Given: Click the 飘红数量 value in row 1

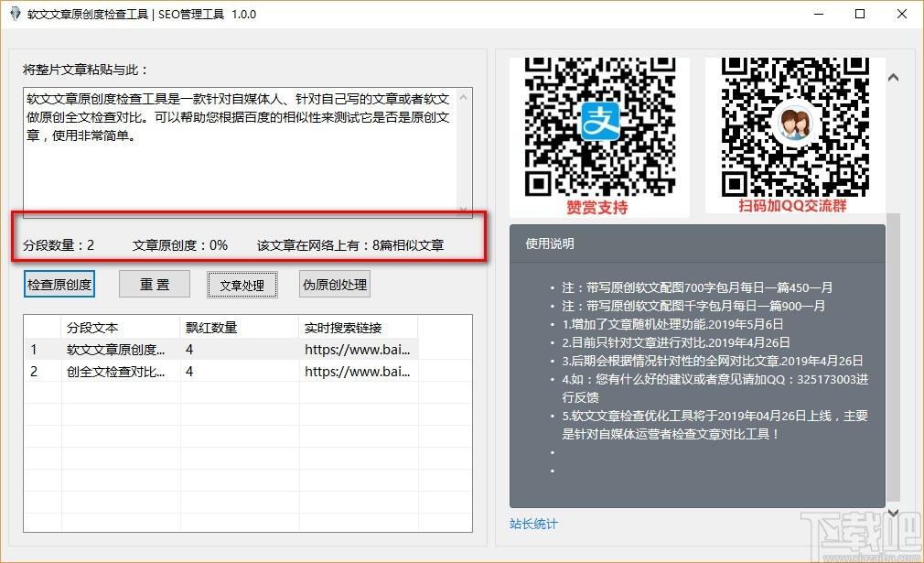Looking at the screenshot, I should (x=189, y=349).
